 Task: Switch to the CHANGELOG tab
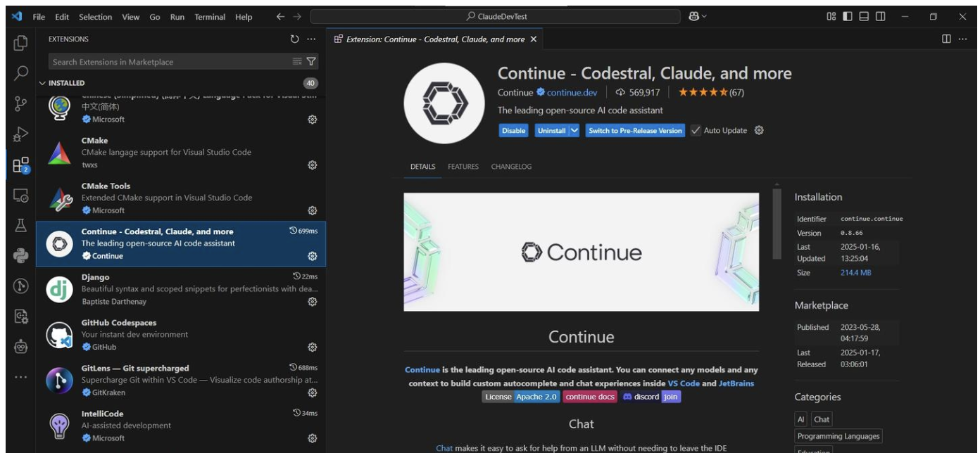(511, 167)
